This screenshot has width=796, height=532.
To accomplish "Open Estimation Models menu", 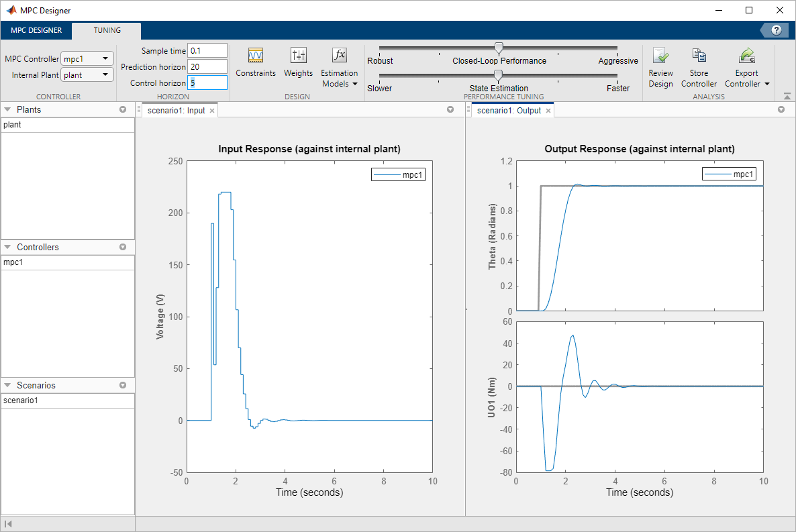I will (x=339, y=68).
